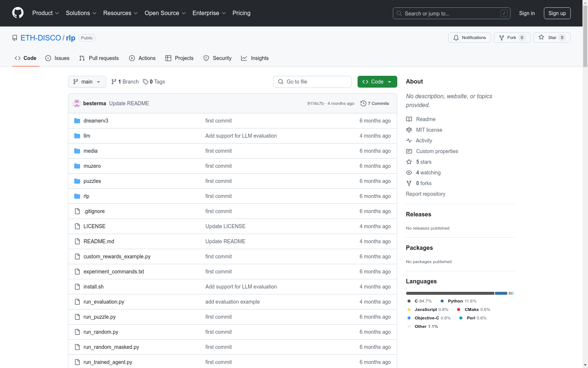588x368 pixels.
Task: Open custom_rewards_example.py file
Action: pos(117,256)
